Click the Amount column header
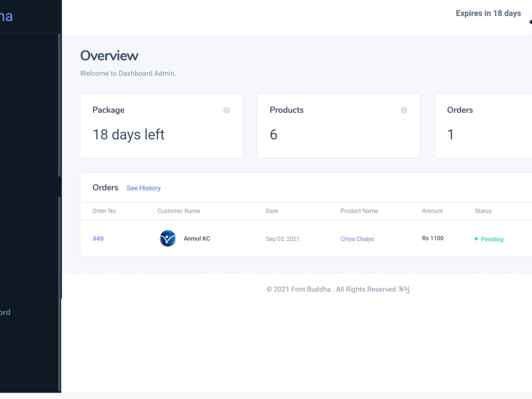Screen dimensions: 532x399 (x=432, y=211)
